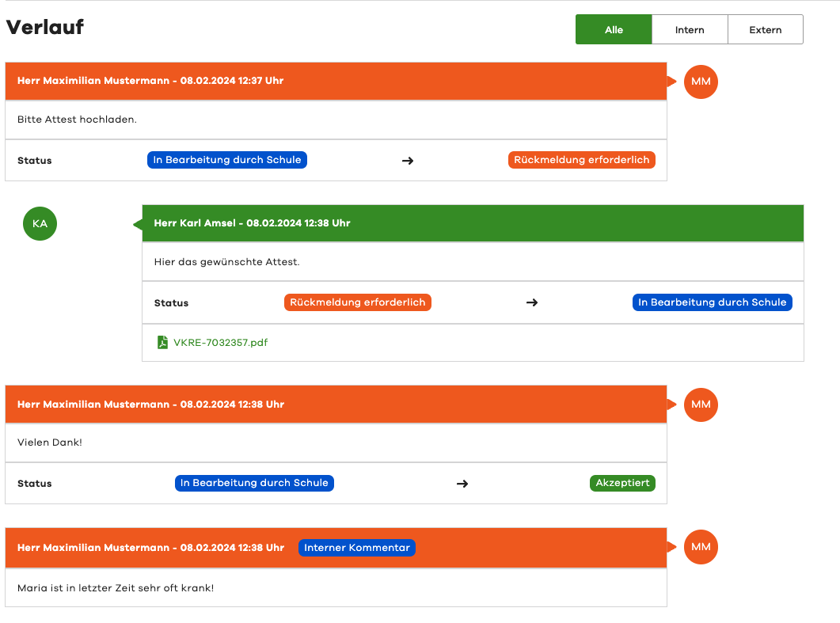
Task: Click the PDF file icon of the attachment
Action: (162, 343)
